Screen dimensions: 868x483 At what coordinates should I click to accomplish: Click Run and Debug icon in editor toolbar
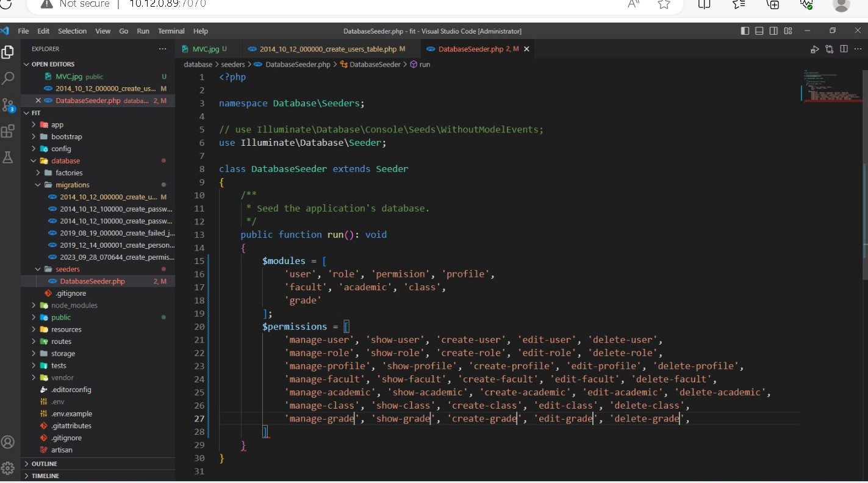tap(815, 49)
